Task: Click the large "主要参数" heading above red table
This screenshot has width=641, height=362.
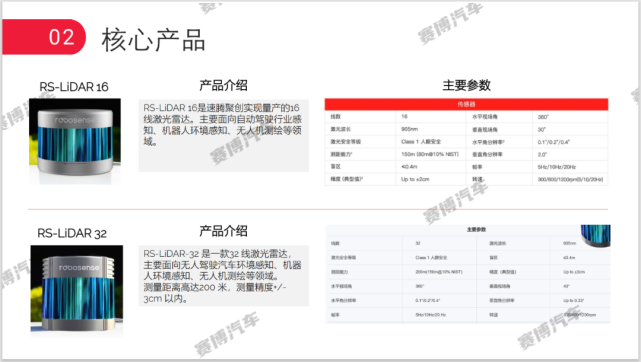Action: 466,85
